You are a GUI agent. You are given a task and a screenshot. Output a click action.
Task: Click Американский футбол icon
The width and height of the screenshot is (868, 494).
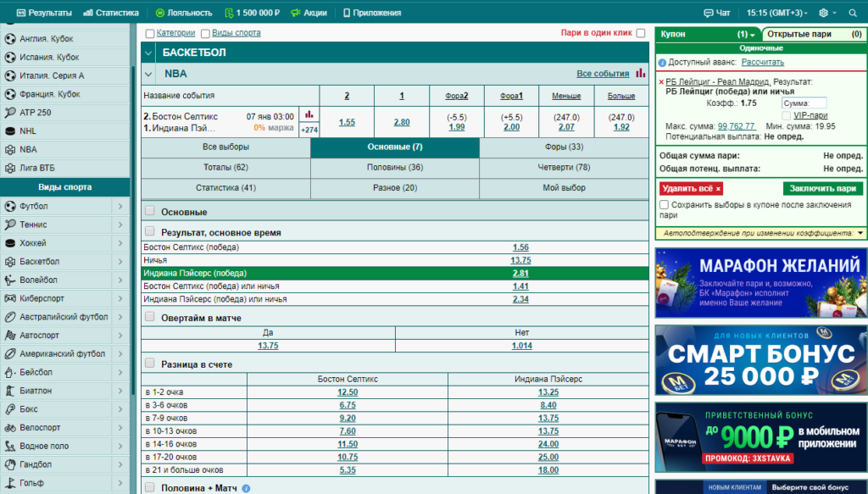click(x=10, y=353)
